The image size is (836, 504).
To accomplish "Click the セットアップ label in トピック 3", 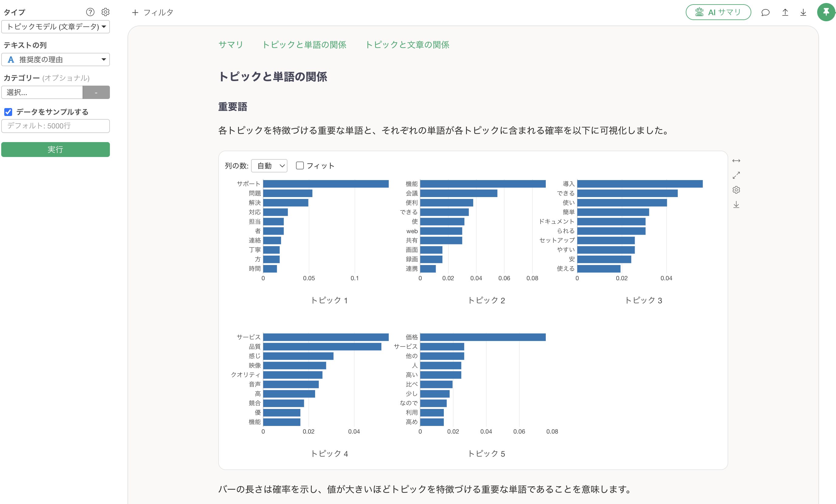I will pyautogui.click(x=557, y=240).
